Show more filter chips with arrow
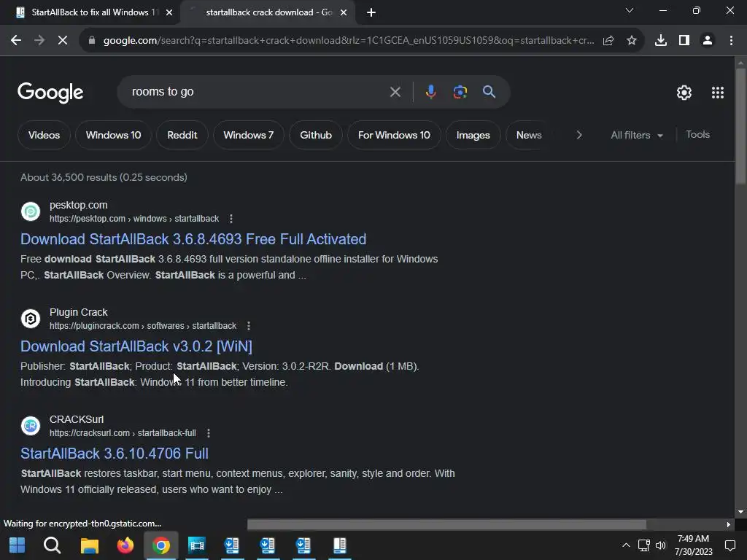 coord(578,135)
